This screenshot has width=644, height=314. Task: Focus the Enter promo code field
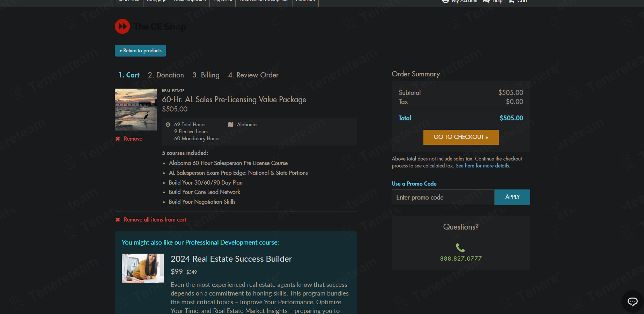443,197
